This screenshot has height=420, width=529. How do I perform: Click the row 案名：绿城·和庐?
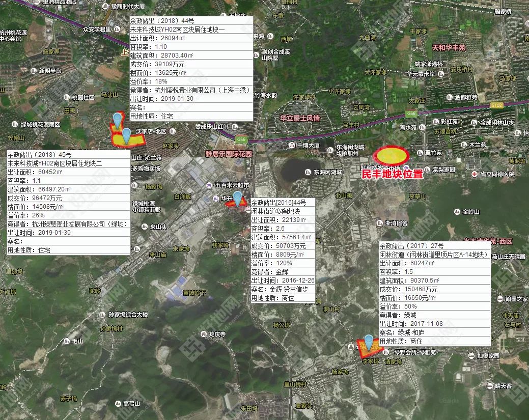tap(434, 332)
